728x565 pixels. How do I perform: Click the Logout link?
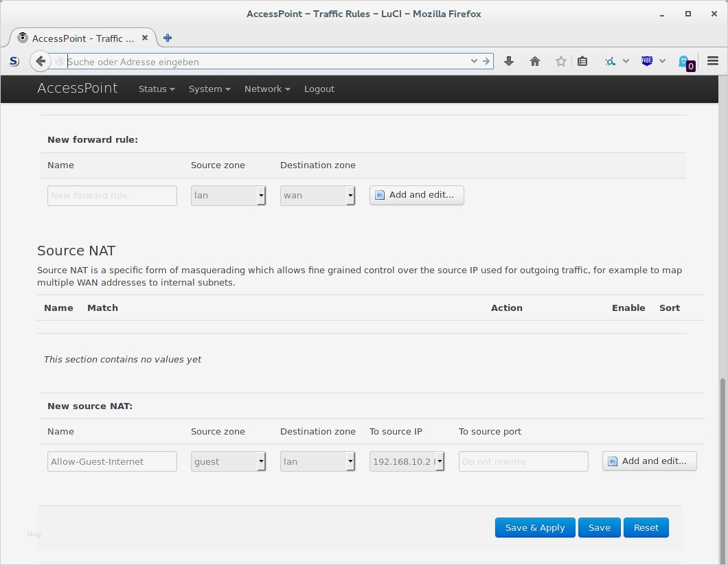tap(319, 89)
